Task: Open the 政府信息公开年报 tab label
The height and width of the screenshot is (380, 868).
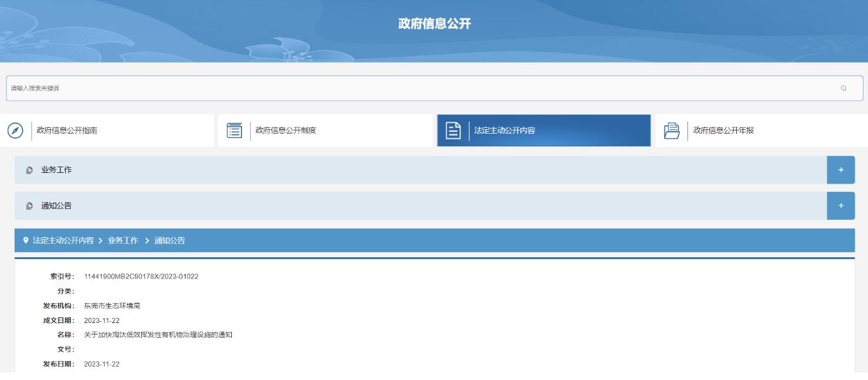Action: pos(724,130)
